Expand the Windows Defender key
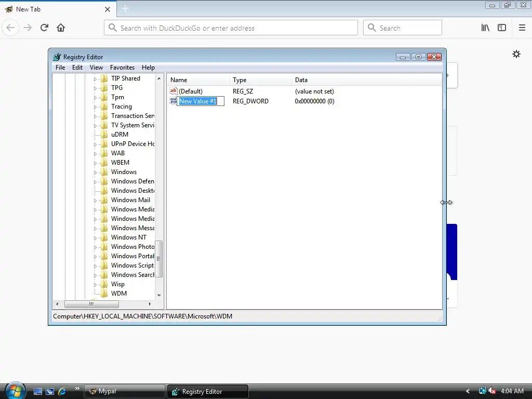This screenshot has height=399, width=532. [95, 182]
